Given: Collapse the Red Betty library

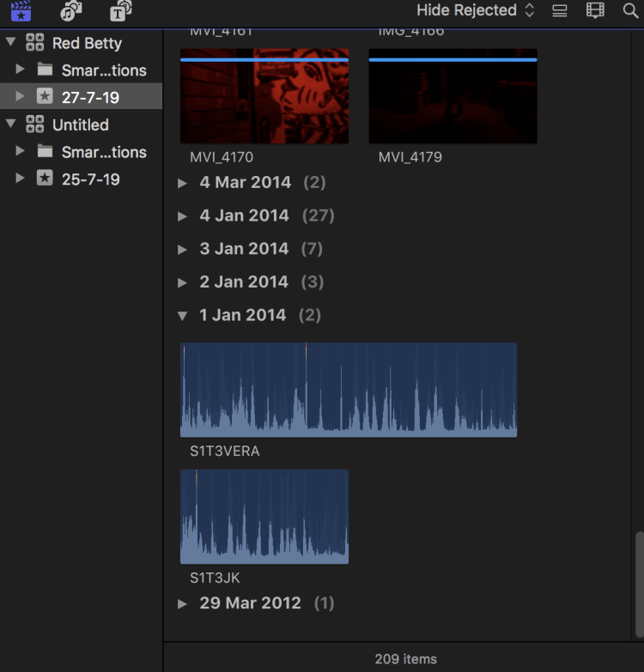Looking at the screenshot, I should 11,43.
